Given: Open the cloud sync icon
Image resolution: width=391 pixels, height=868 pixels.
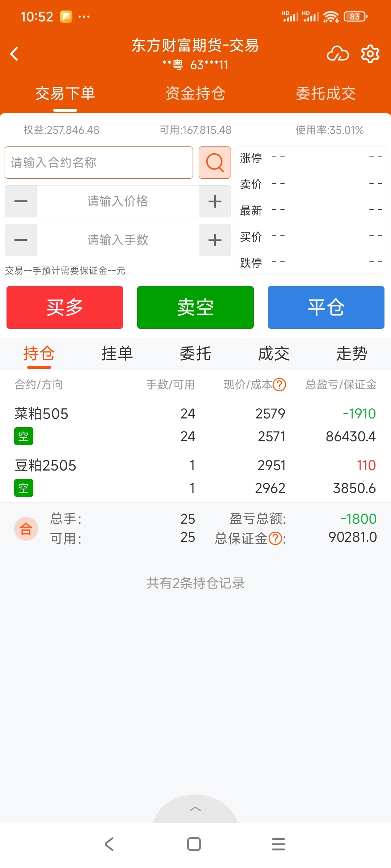Looking at the screenshot, I should click(x=337, y=54).
